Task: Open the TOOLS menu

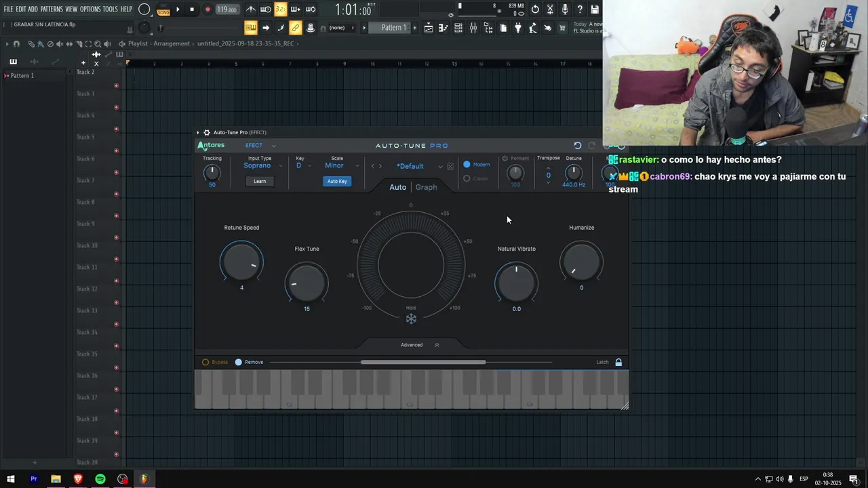Action: tap(111, 9)
